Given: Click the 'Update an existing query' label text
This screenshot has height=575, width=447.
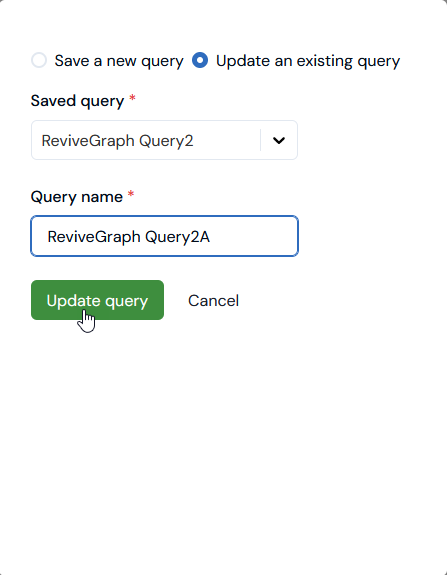Looking at the screenshot, I should pyautogui.click(x=308, y=61).
